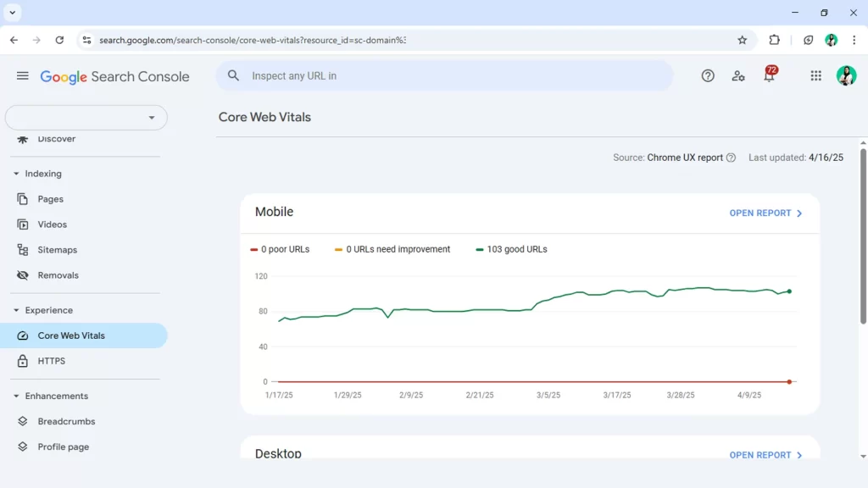
Task: Collapse the Indexing section
Action: [x=16, y=174]
